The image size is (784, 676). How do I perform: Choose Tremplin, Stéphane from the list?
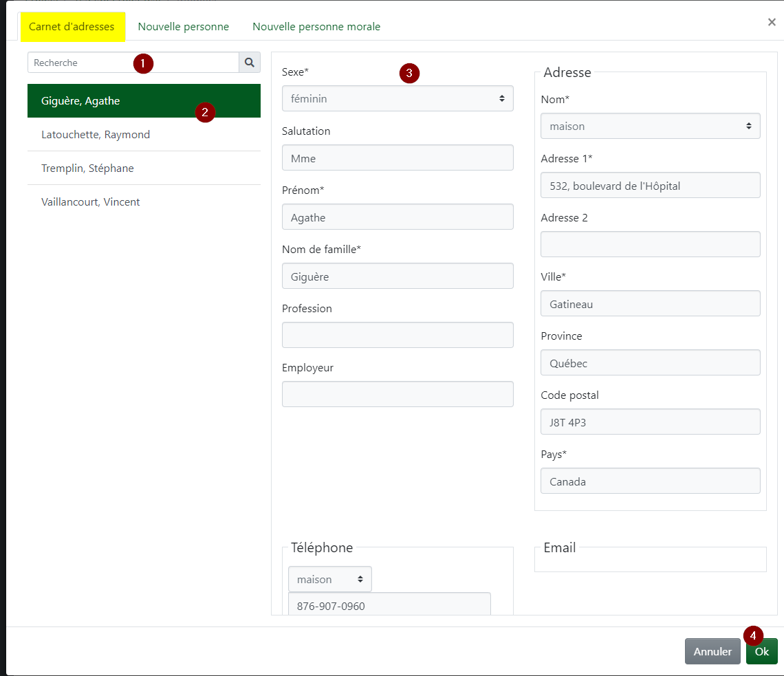88,168
